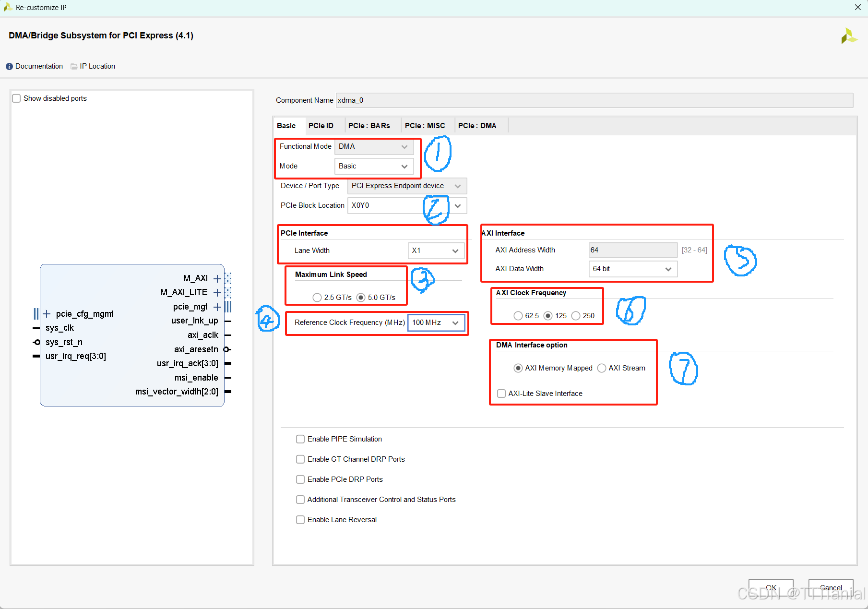Click the msi_vector_width[2:0] port label
The width and height of the screenshot is (868, 609).
177,392
